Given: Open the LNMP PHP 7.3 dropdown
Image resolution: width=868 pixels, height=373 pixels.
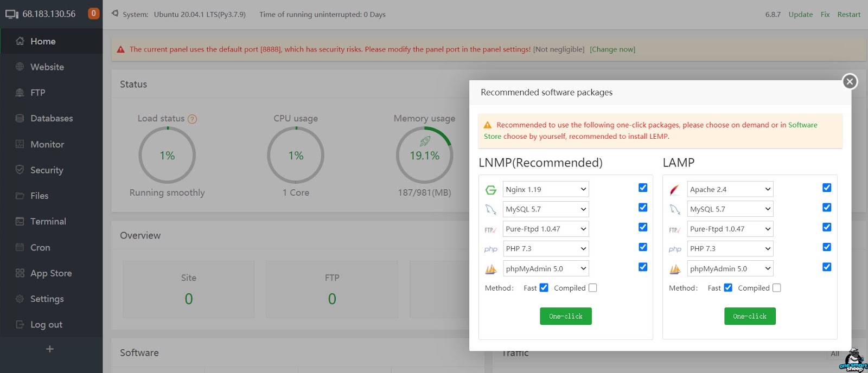Looking at the screenshot, I should (x=546, y=249).
